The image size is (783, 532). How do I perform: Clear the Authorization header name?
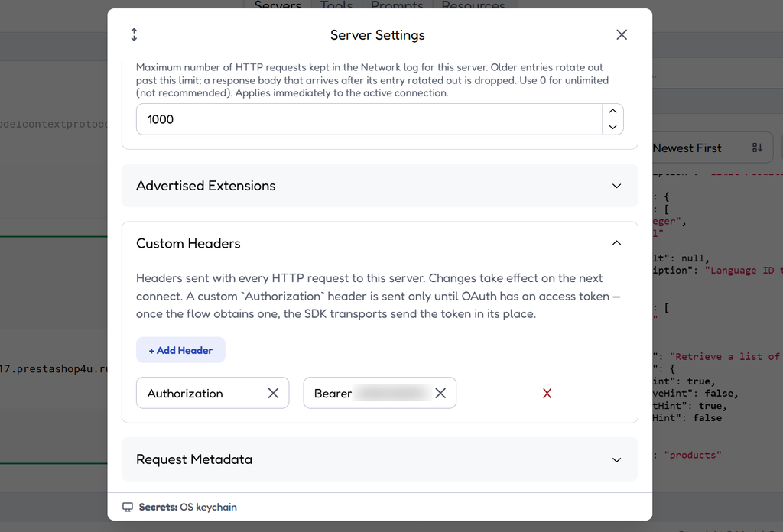click(273, 393)
